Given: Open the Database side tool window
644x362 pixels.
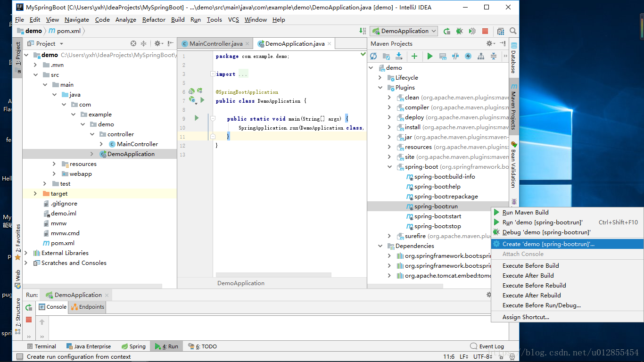Looking at the screenshot, I should point(513,58).
